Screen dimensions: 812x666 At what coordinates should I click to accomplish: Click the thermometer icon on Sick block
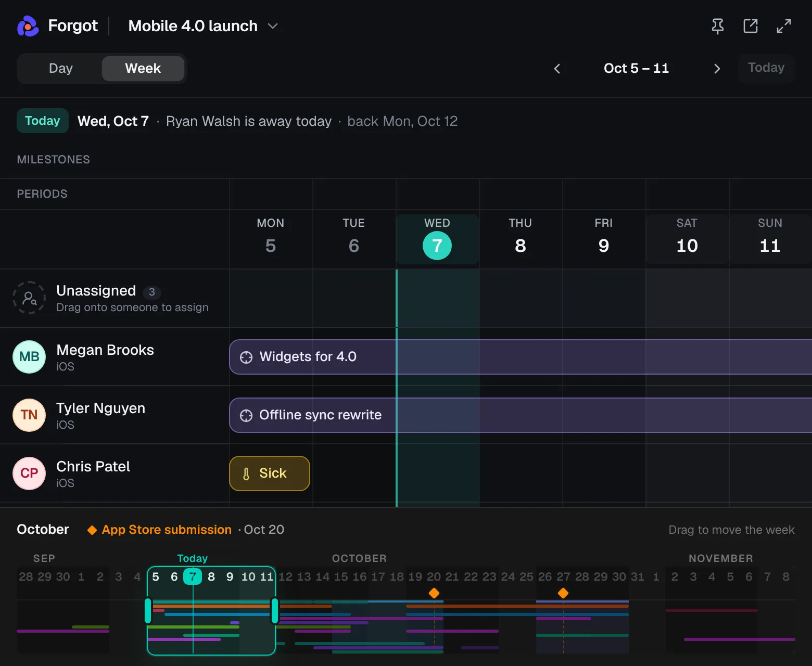(x=246, y=473)
